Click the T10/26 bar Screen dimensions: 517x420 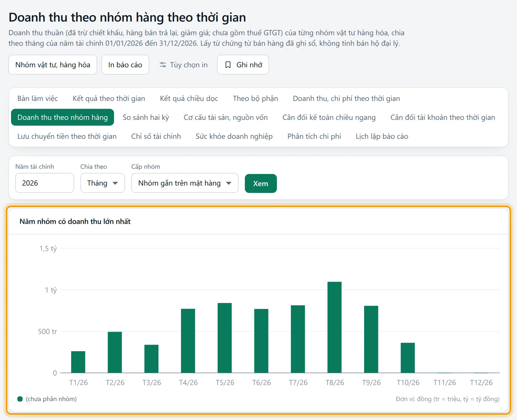pyautogui.click(x=408, y=358)
